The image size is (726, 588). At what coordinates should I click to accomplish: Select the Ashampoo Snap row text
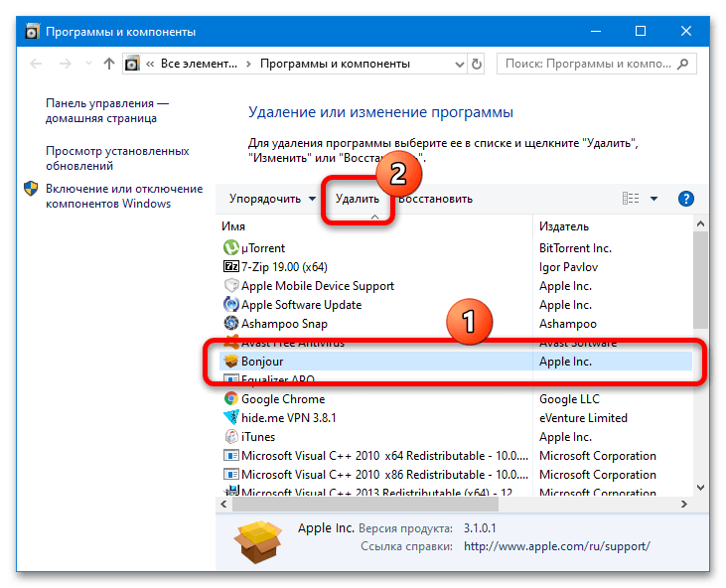coord(284,323)
